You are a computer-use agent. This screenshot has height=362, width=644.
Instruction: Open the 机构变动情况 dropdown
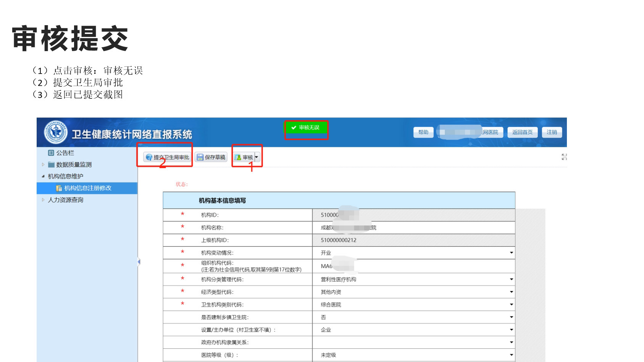point(511,253)
